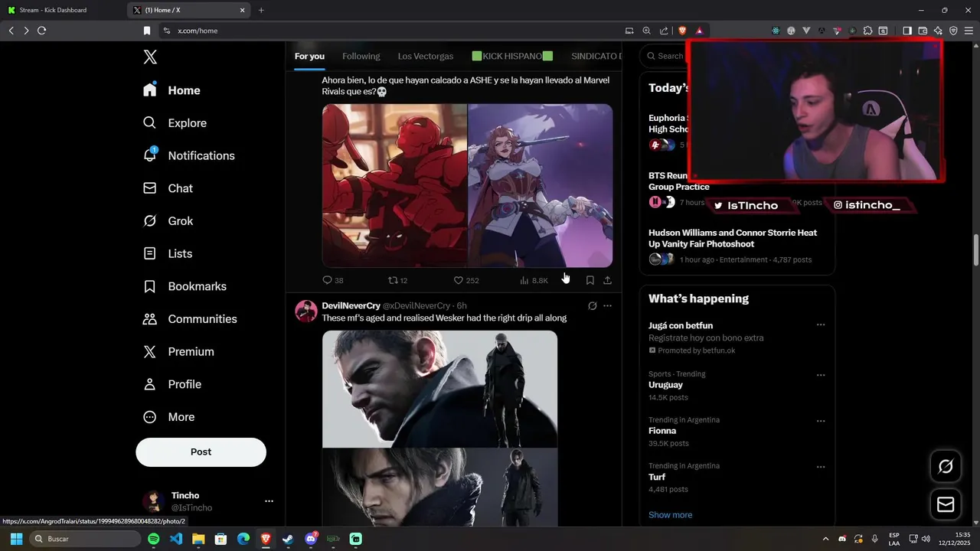Click Show more under What's happening

coord(670,515)
